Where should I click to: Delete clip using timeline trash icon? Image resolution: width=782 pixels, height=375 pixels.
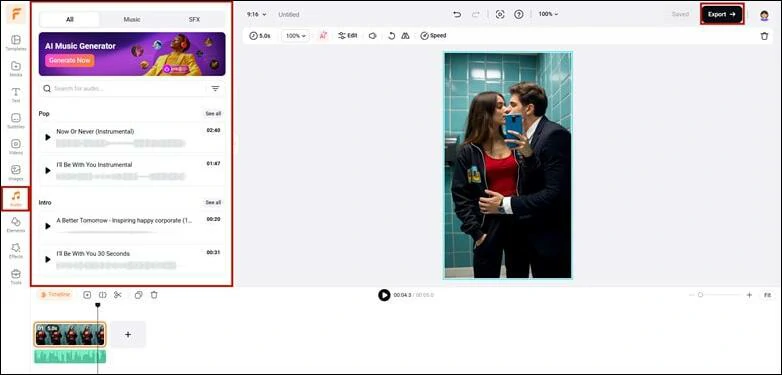point(154,295)
